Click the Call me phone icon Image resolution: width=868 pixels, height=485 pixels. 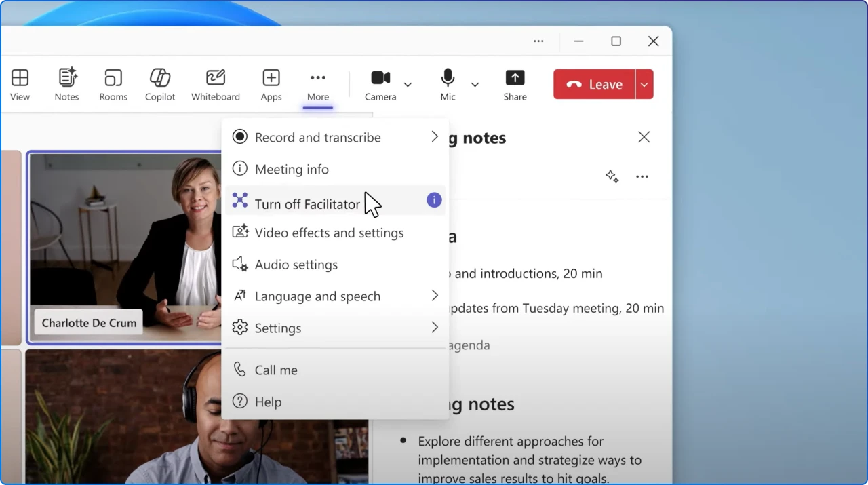[x=240, y=369]
